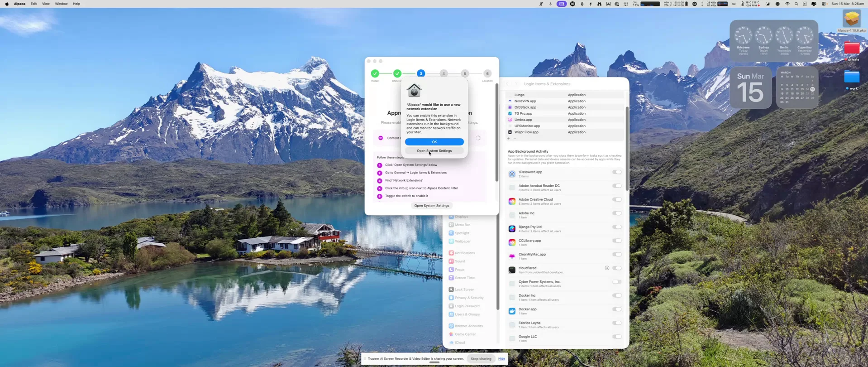Select Privacy & Security in settings sidebar
Viewport: 868px width, 367px height.
(x=469, y=298)
